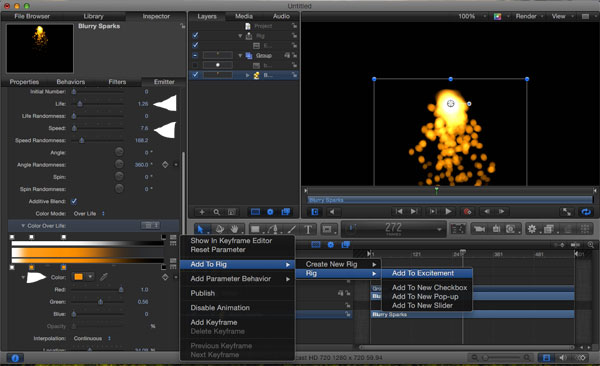The height and width of the screenshot is (366, 600).
Task: Open the Behaviors inspector tab
Action: click(71, 82)
